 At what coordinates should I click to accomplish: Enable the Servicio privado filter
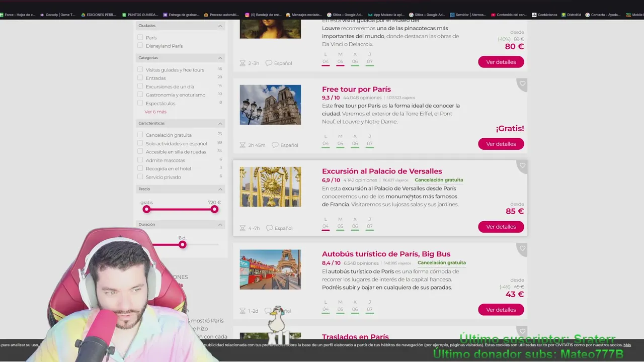(x=140, y=177)
